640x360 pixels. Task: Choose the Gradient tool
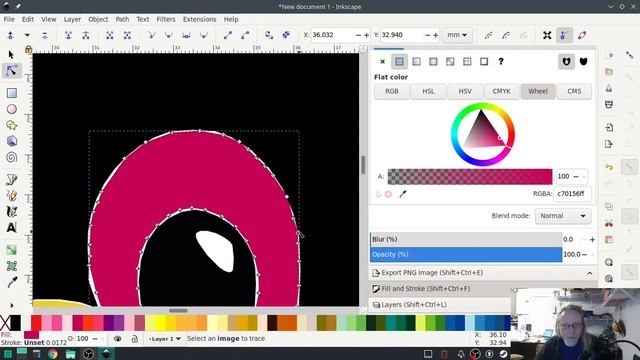pyautogui.click(x=12, y=250)
